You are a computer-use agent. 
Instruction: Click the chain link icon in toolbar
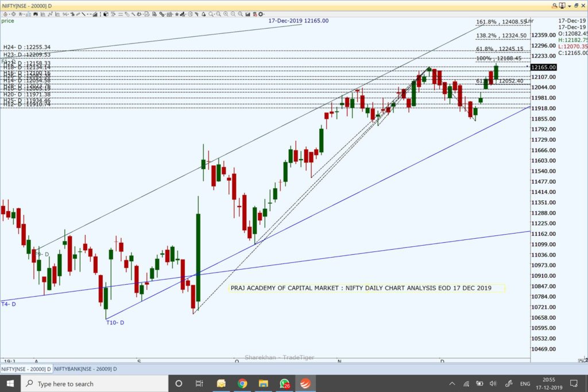click(x=161, y=14)
